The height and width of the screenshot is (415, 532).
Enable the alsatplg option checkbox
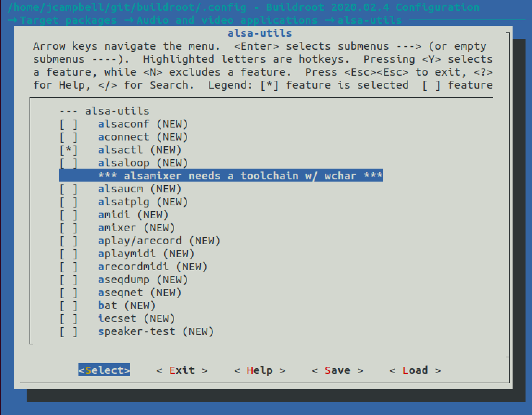68,202
